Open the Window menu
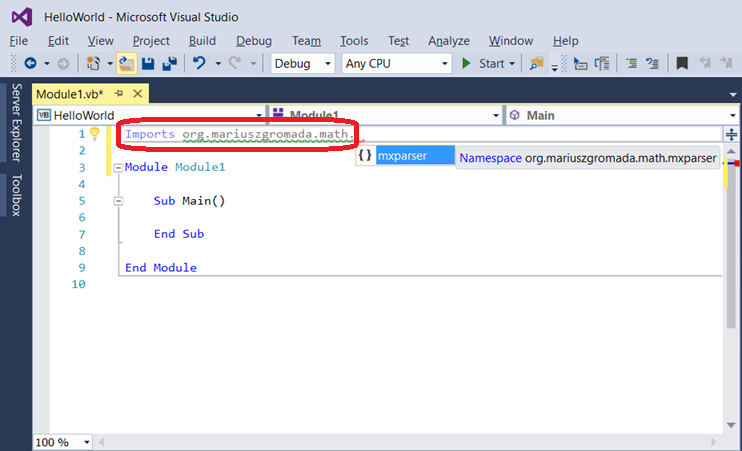Screen dimensions: 742x451 tap(511, 41)
